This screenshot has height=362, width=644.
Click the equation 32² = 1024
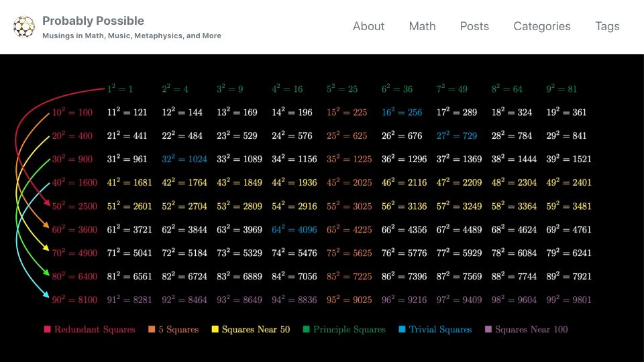pos(184,159)
